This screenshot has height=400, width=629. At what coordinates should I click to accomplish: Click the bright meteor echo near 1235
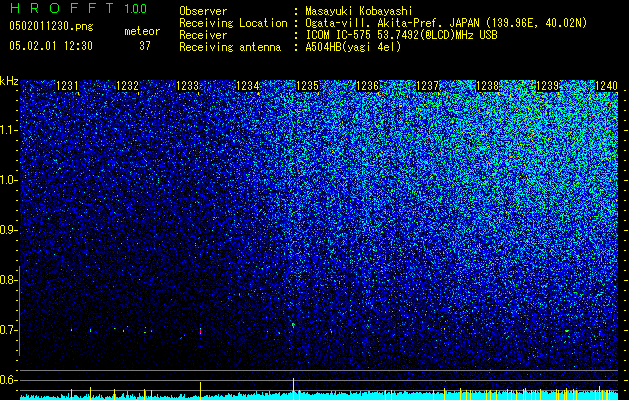pos(293,325)
